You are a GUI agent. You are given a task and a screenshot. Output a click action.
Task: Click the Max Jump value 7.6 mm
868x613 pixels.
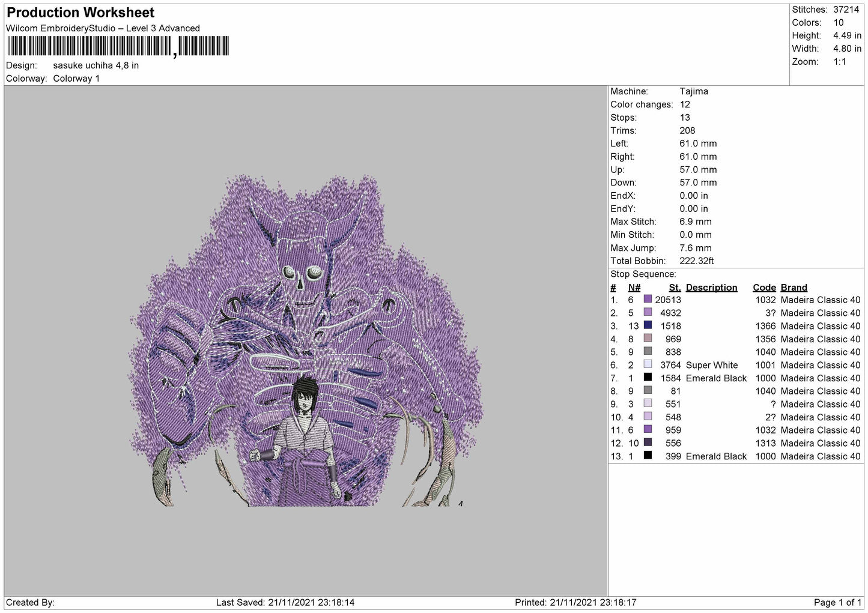pos(696,248)
